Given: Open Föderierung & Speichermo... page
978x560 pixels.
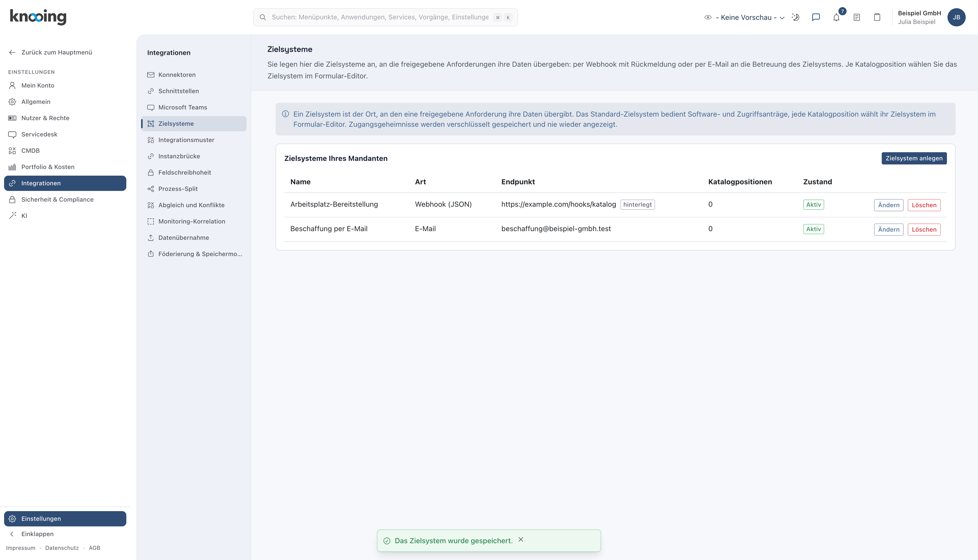Looking at the screenshot, I should click(194, 254).
